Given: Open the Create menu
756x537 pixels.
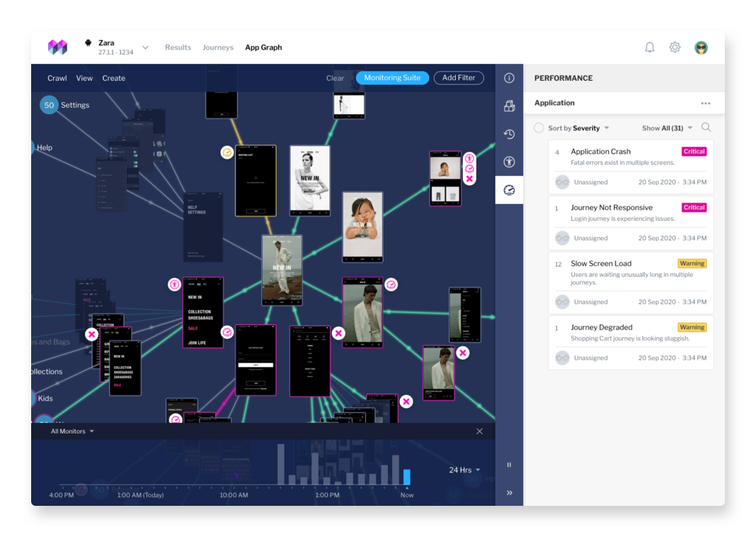Looking at the screenshot, I should (x=114, y=78).
